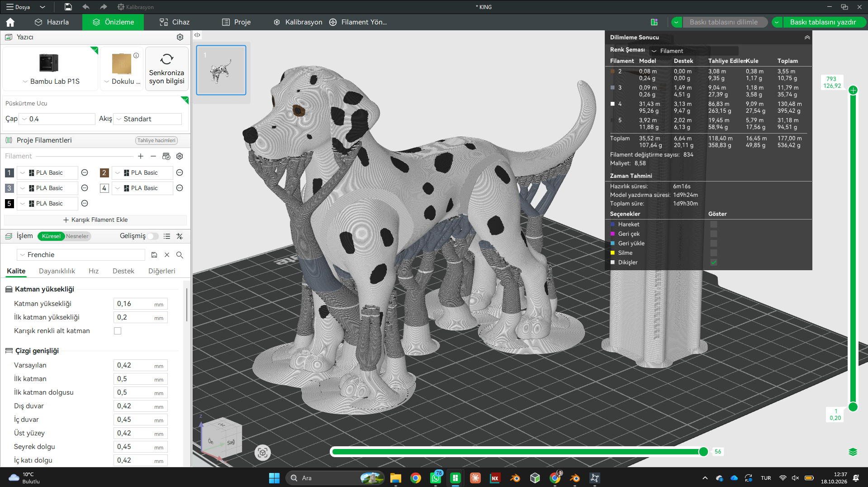Click the layers icon beside vertical slider
This screenshot has height=487, width=868.
click(x=853, y=452)
